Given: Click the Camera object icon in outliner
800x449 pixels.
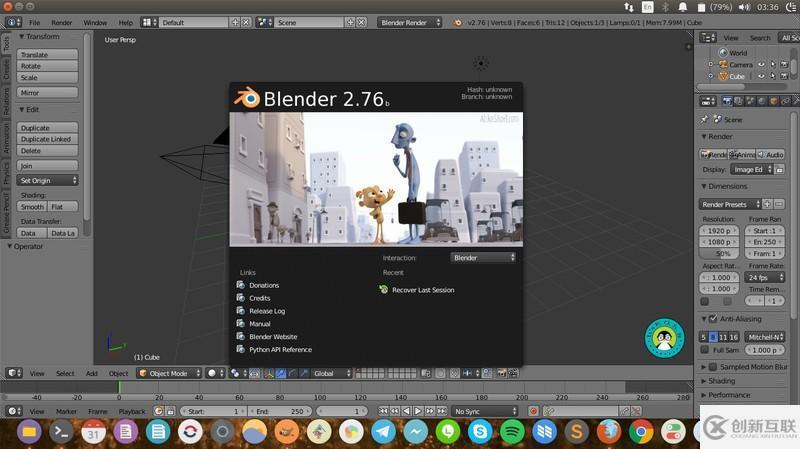Looking at the screenshot, I should click(723, 64).
